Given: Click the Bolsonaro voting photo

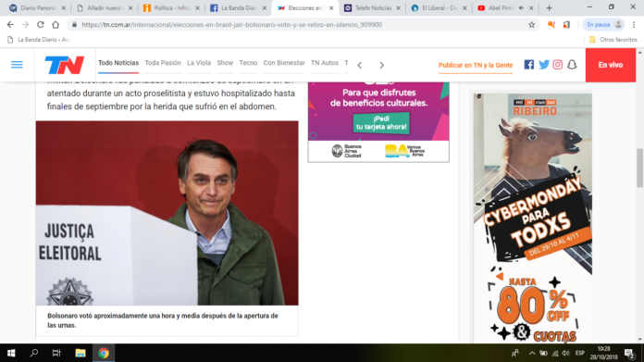Looking at the screenshot, I should [167, 213].
